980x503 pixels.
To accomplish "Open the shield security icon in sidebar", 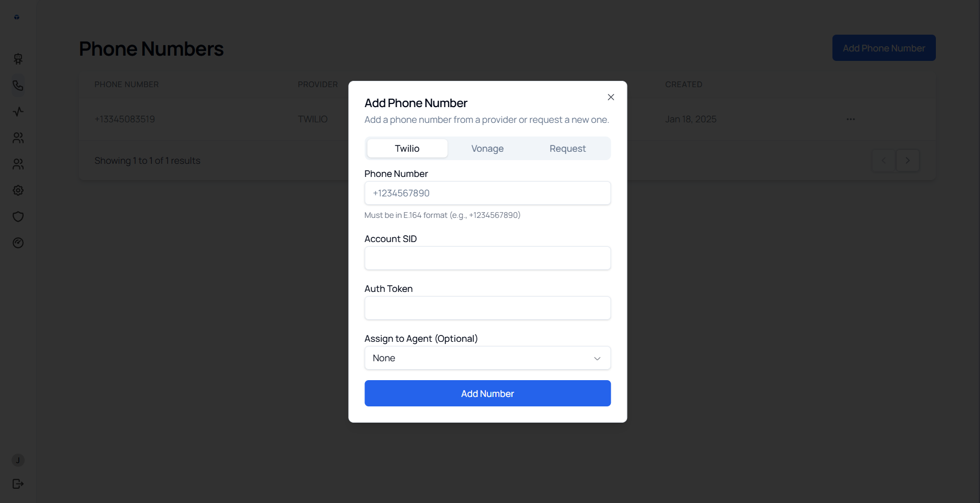I will [18, 216].
